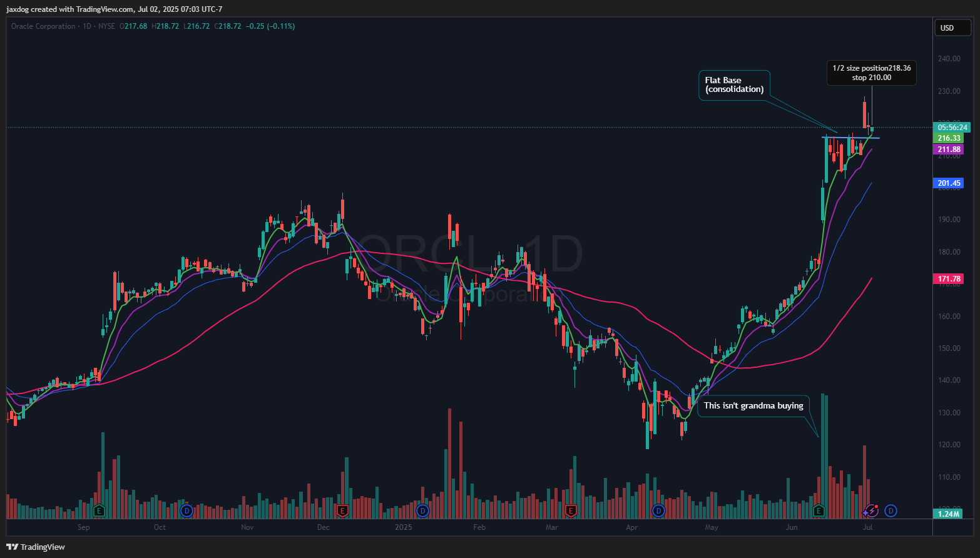Click the Nov time axis label
The image size is (980, 558).
click(x=247, y=527)
